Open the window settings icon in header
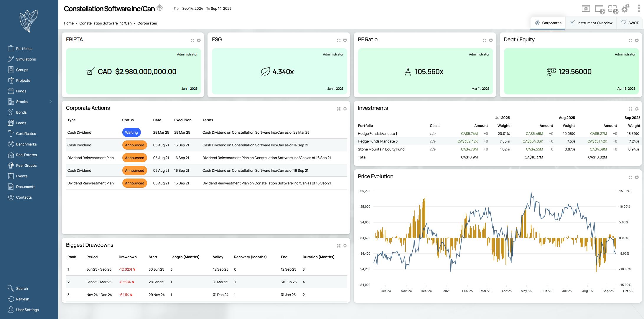The height and width of the screenshot is (319, 644). [x=586, y=9]
